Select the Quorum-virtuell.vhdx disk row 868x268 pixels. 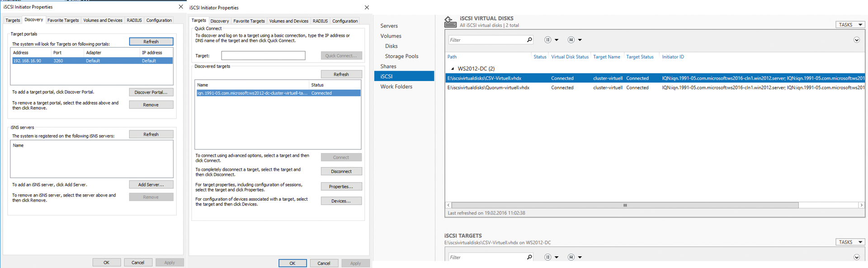coord(655,88)
